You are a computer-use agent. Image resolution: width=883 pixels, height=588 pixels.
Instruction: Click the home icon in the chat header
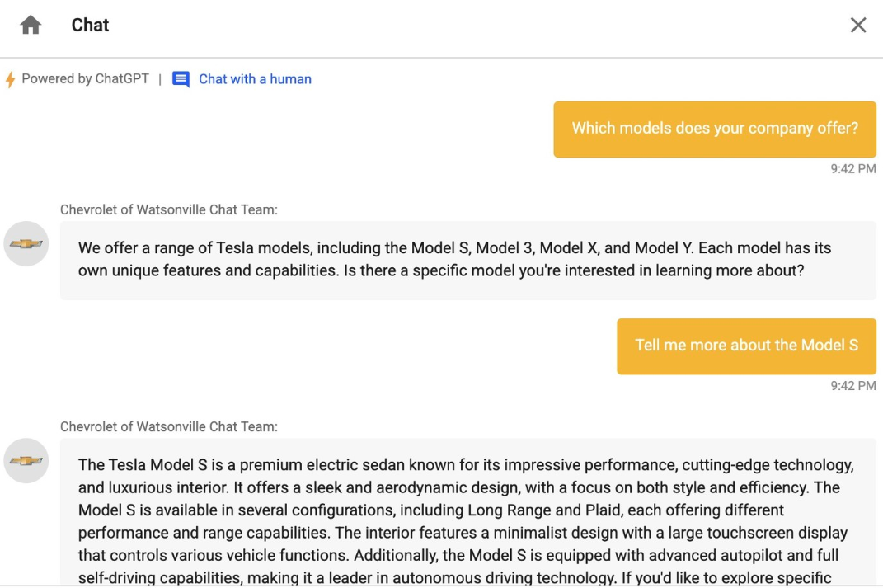coord(31,25)
